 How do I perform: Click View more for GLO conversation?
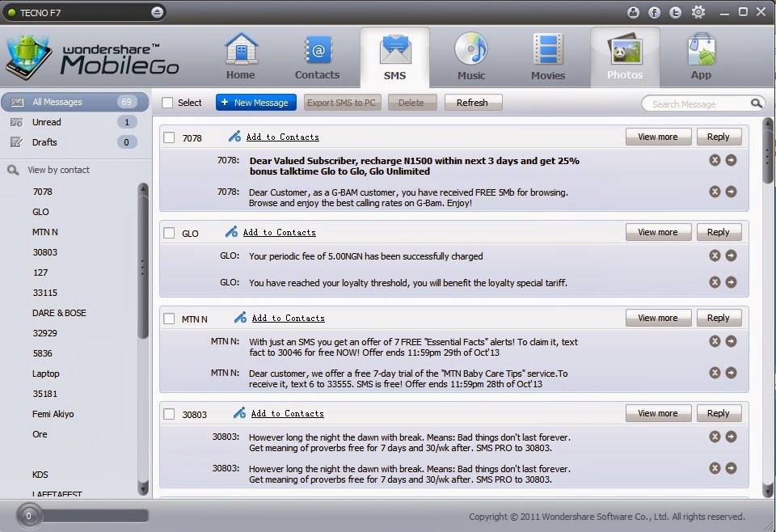[658, 232]
